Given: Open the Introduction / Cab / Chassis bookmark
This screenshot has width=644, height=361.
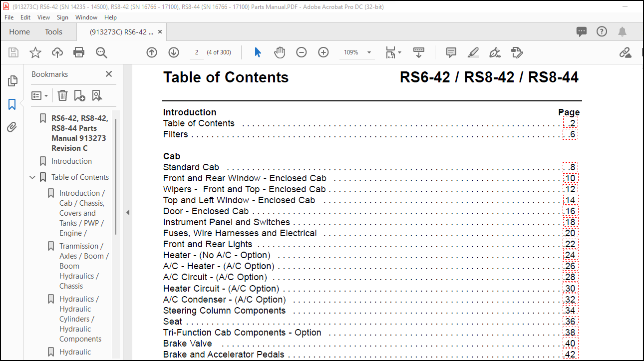Looking at the screenshot, I should pos(82,213).
